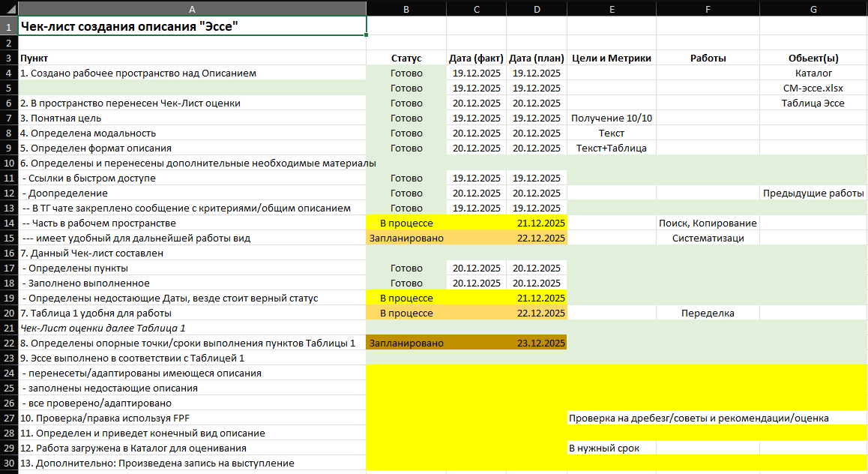This screenshot has height=474, width=868.
Task: Select the "СМ-эссе.xlsx" cell
Action: [x=813, y=88]
